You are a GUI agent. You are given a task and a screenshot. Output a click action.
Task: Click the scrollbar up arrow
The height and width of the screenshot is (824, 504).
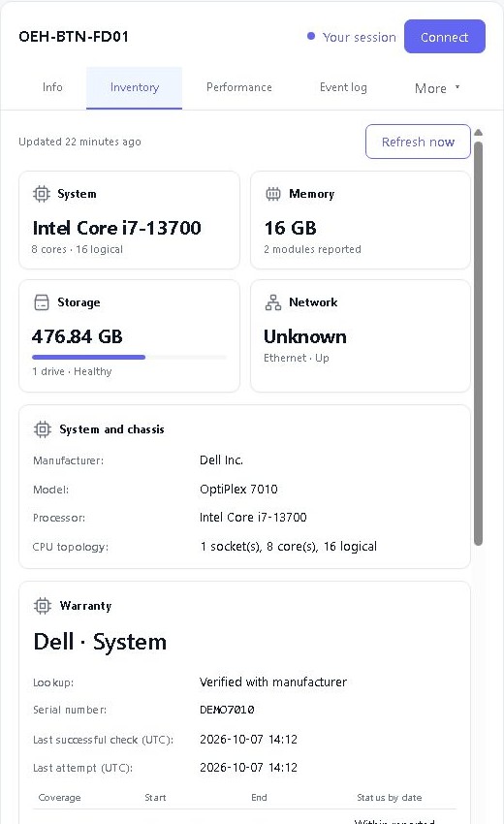[478, 133]
